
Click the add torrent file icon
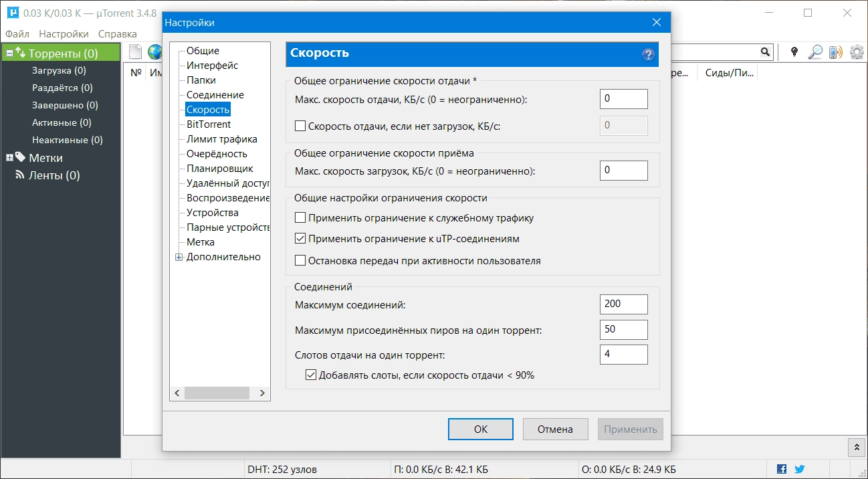[135, 50]
